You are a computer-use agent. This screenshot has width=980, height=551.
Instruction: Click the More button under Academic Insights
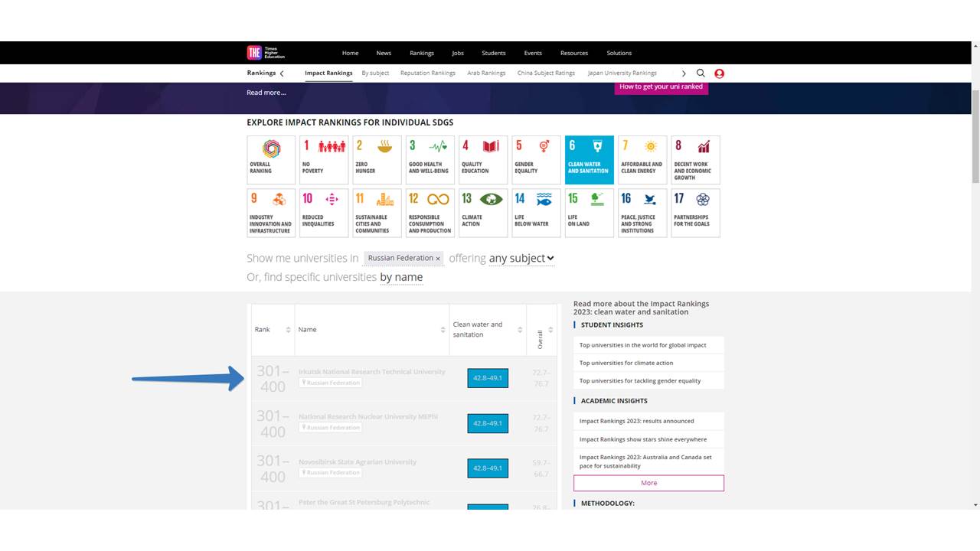pyautogui.click(x=648, y=483)
